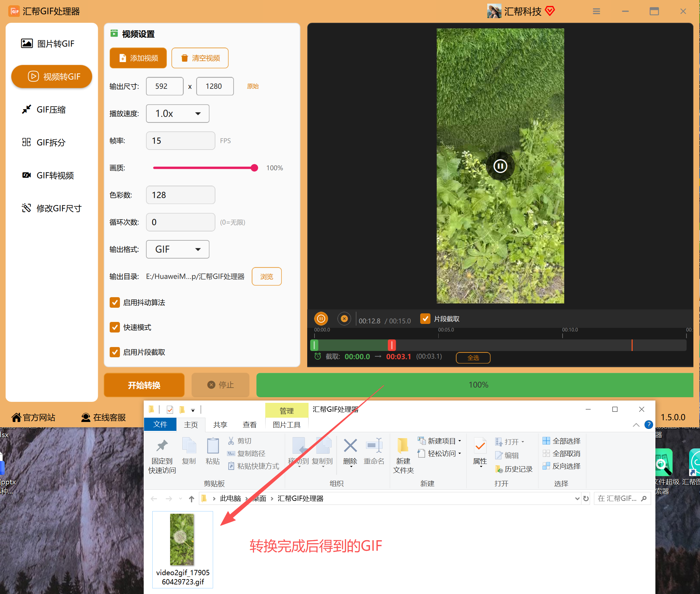Click the orange stop icon beside pause
This screenshot has width=700, height=594.
pos(344,319)
